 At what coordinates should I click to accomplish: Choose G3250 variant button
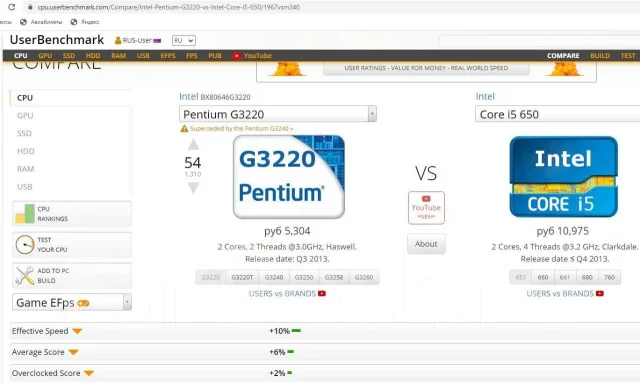tap(304, 277)
